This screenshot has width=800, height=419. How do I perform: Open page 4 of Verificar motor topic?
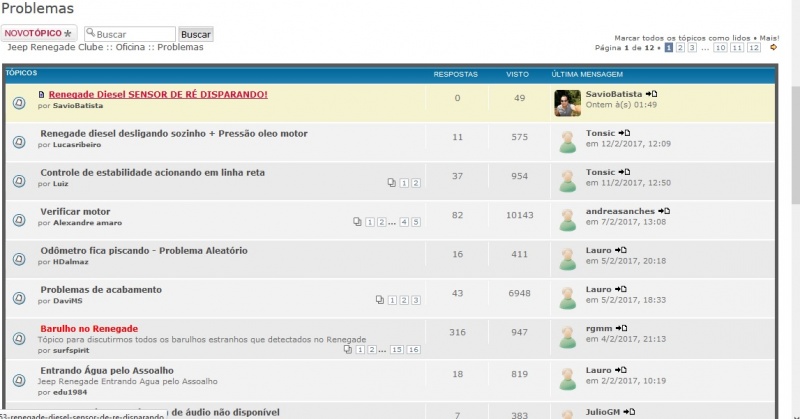click(x=404, y=222)
